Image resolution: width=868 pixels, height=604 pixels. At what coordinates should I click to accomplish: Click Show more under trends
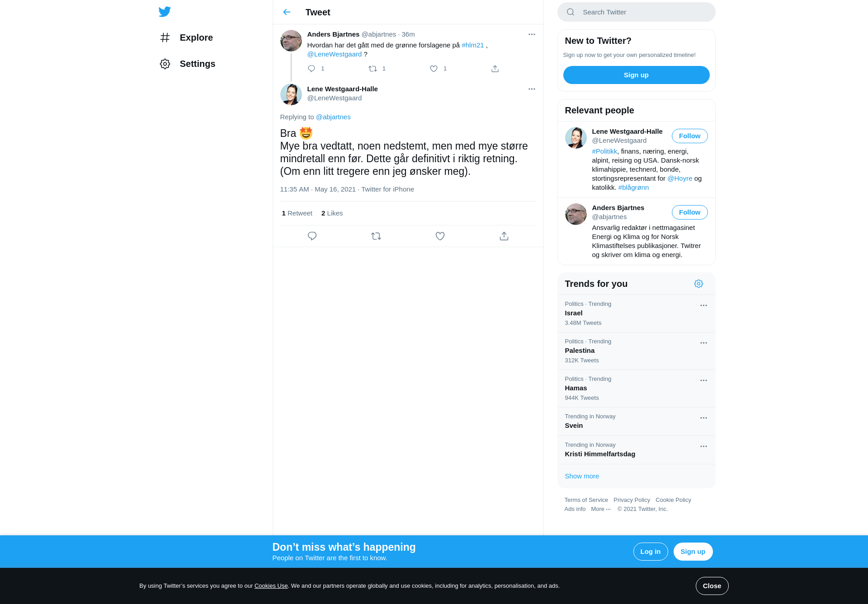coord(582,476)
